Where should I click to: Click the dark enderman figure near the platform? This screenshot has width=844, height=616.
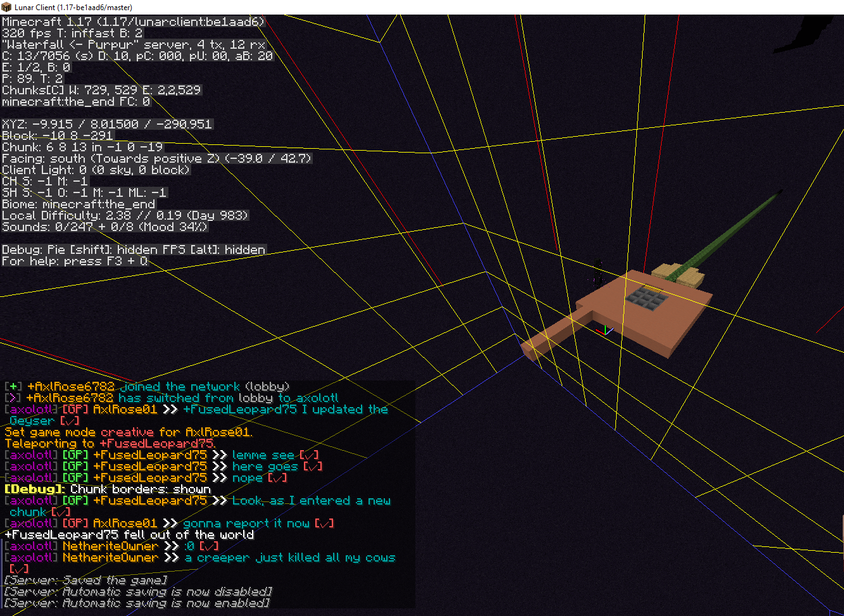(597, 273)
